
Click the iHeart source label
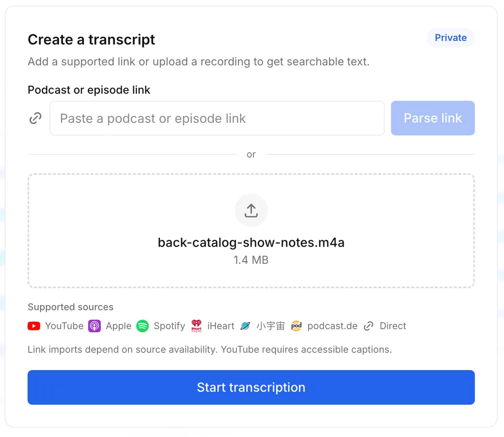[x=221, y=326]
